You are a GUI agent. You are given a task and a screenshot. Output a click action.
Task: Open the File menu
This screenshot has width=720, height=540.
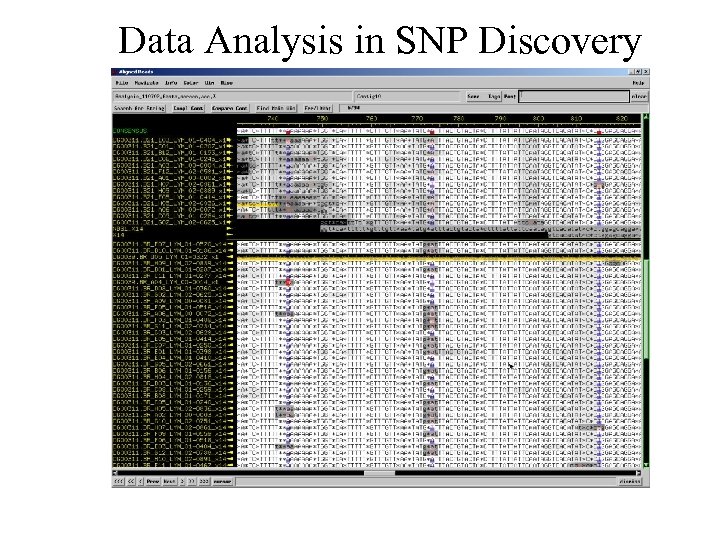tap(122, 83)
